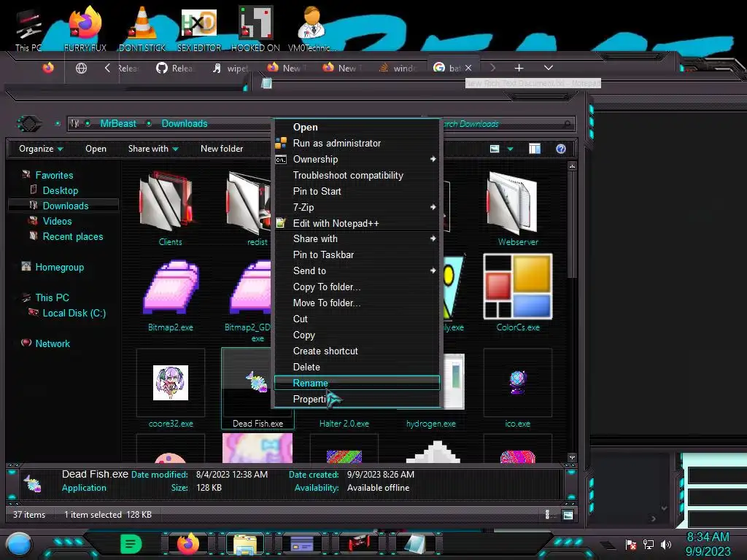Expand the view options dropdown arrow
Image resolution: width=747 pixels, height=560 pixels.
pyautogui.click(x=510, y=149)
